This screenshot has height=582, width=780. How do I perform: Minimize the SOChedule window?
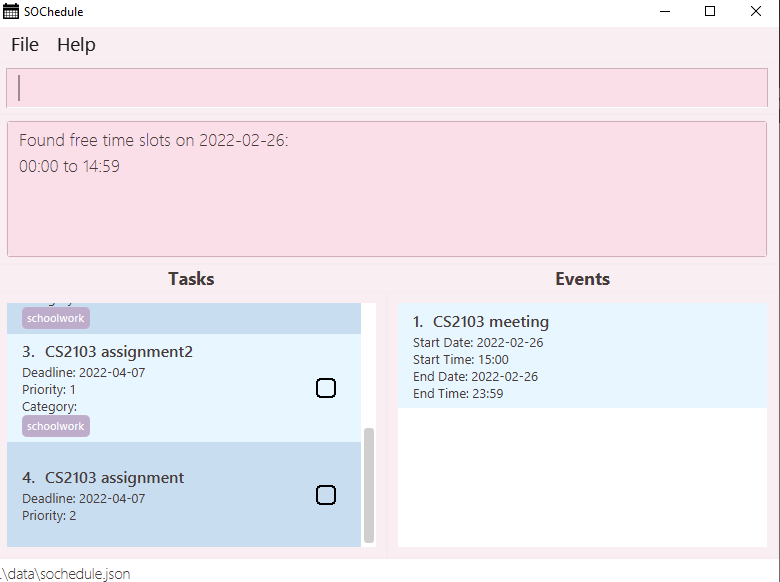(665, 11)
